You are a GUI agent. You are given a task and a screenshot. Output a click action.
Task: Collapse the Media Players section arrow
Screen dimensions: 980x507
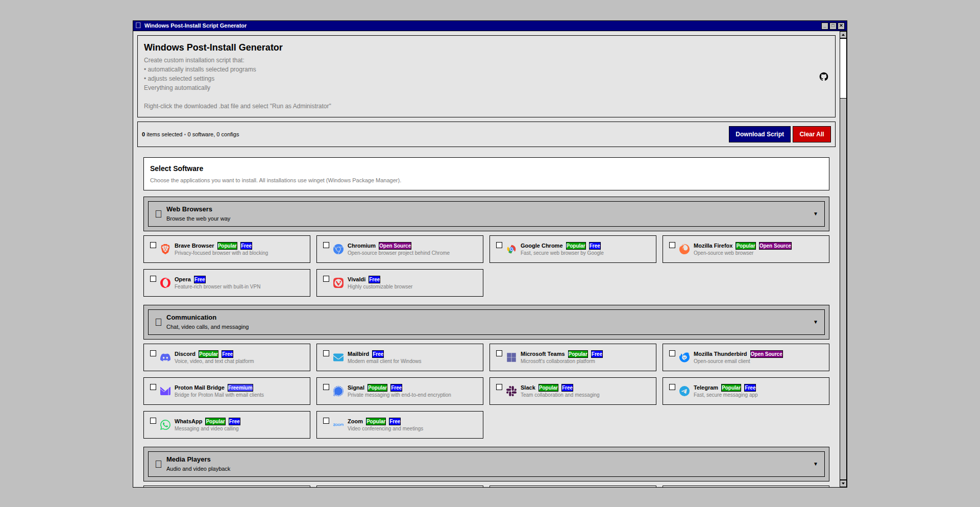coord(815,464)
